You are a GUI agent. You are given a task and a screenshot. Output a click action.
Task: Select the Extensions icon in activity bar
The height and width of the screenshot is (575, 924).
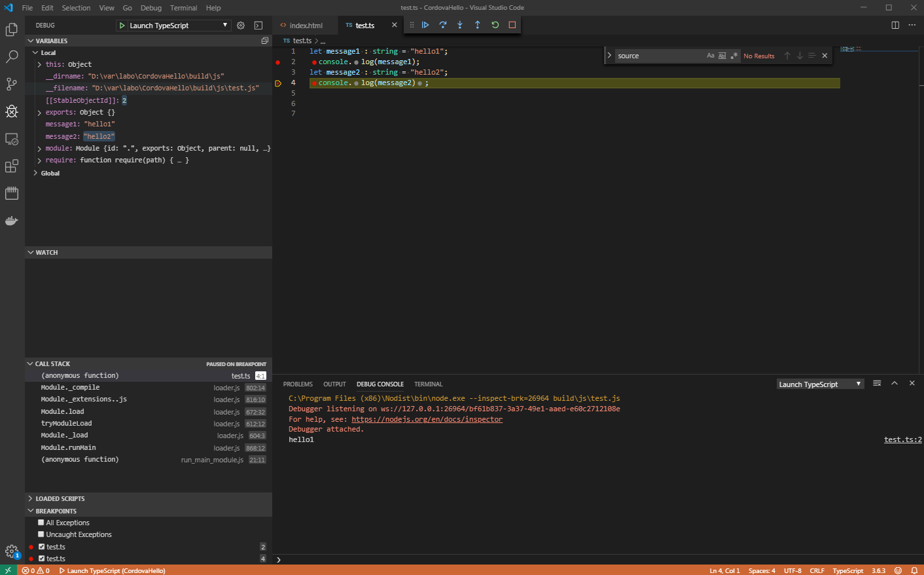pos(11,165)
